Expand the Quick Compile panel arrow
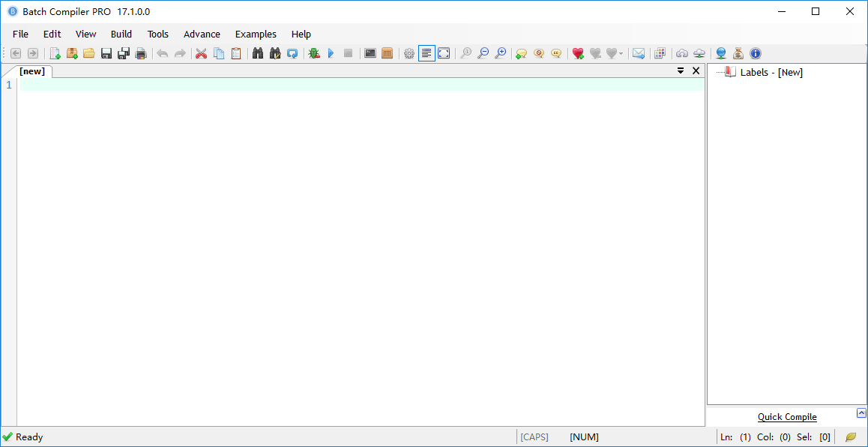 861,412
